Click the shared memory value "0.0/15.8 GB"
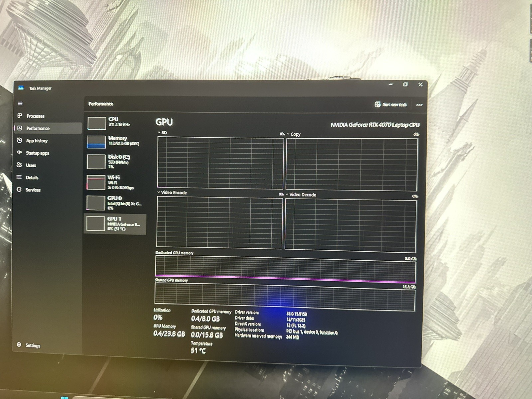532x399 pixels. pos(206,335)
